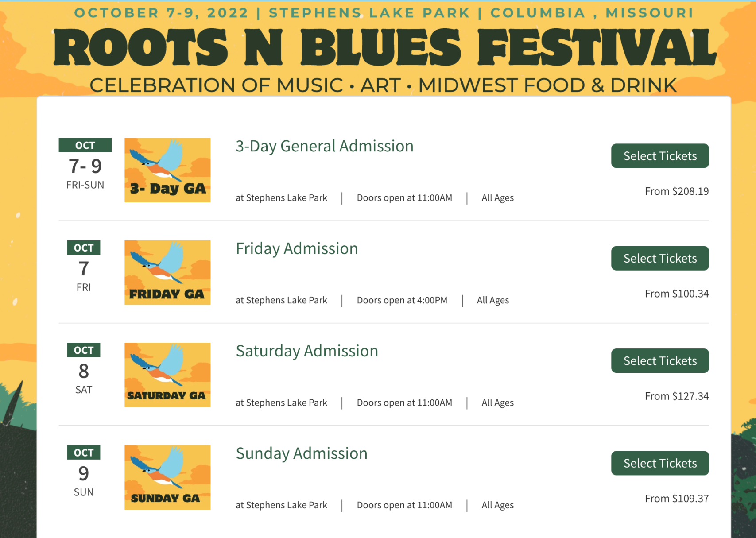Select Tickets for 3-Day General Admission
This screenshot has height=538, width=756.
pos(659,156)
